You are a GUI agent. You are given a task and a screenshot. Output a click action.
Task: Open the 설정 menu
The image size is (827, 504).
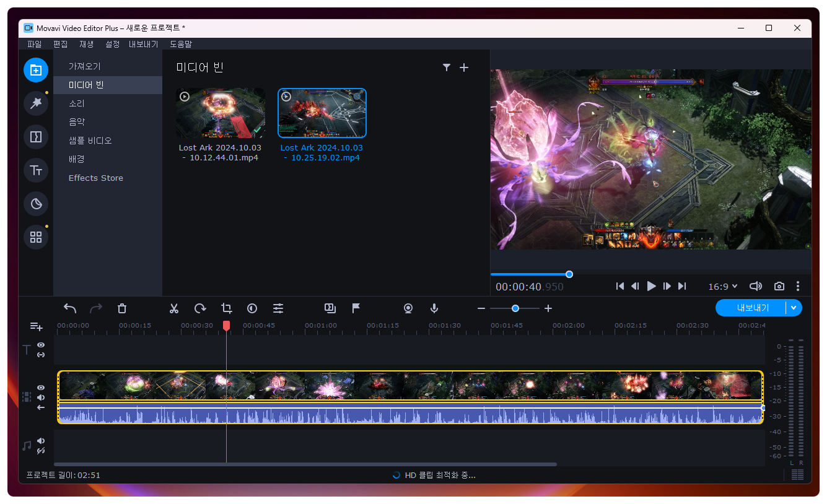click(113, 44)
